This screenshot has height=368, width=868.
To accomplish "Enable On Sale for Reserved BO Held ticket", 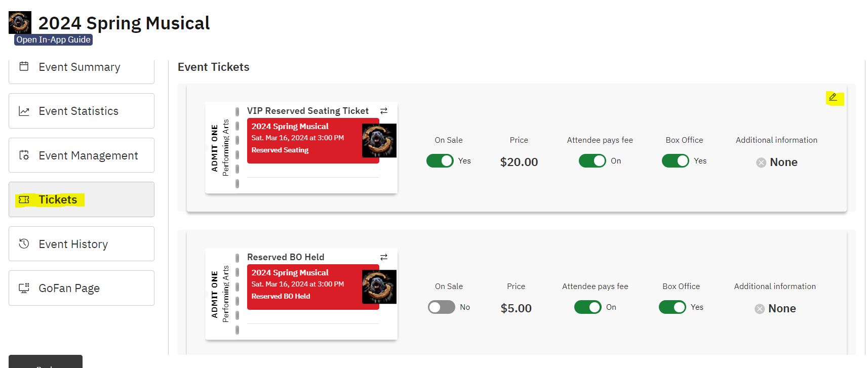I will pyautogui.click(x=441, y=307).
